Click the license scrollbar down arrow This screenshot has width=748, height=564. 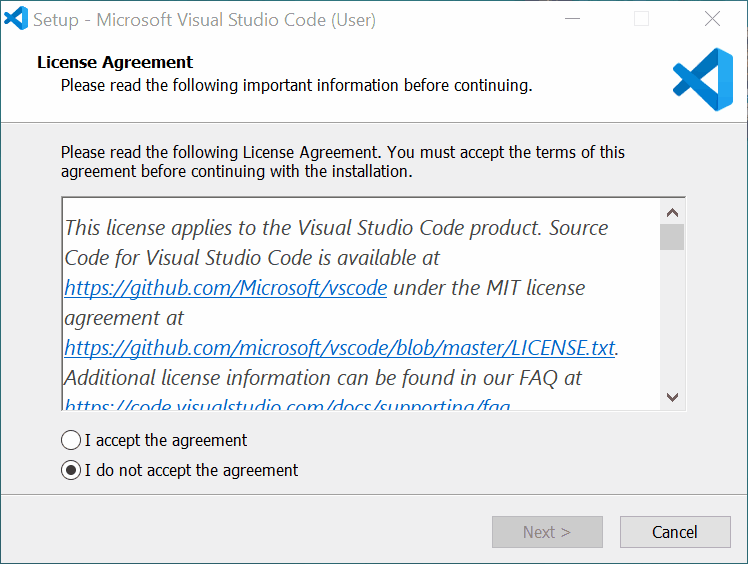point(672,397)
